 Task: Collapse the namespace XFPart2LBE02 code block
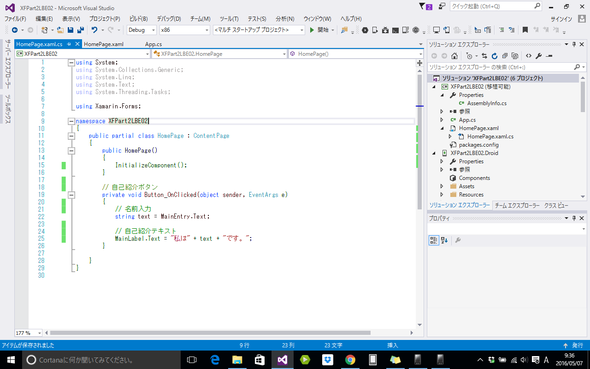(71, 121)
